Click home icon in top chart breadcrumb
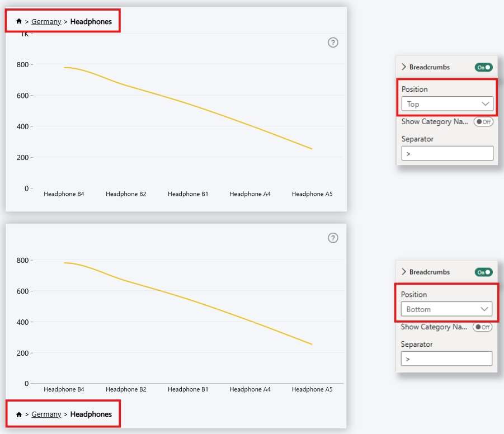This screenshot has width=504, height=434. coord(19,21)
